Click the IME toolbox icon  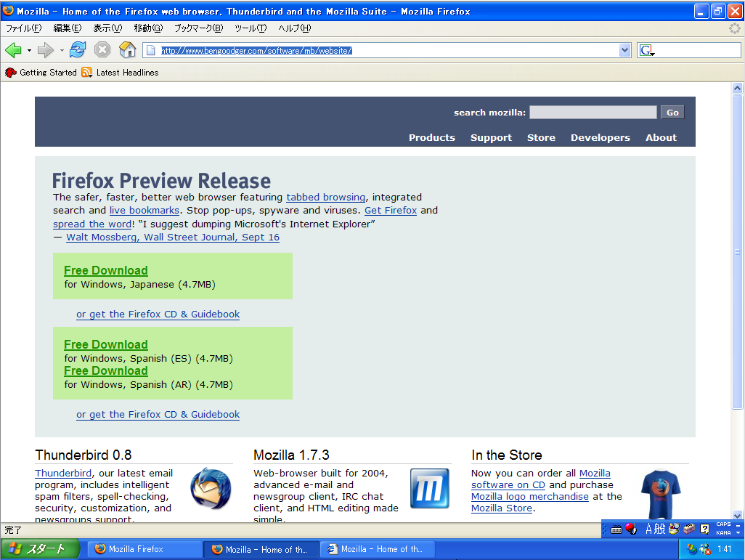(689, 529)
